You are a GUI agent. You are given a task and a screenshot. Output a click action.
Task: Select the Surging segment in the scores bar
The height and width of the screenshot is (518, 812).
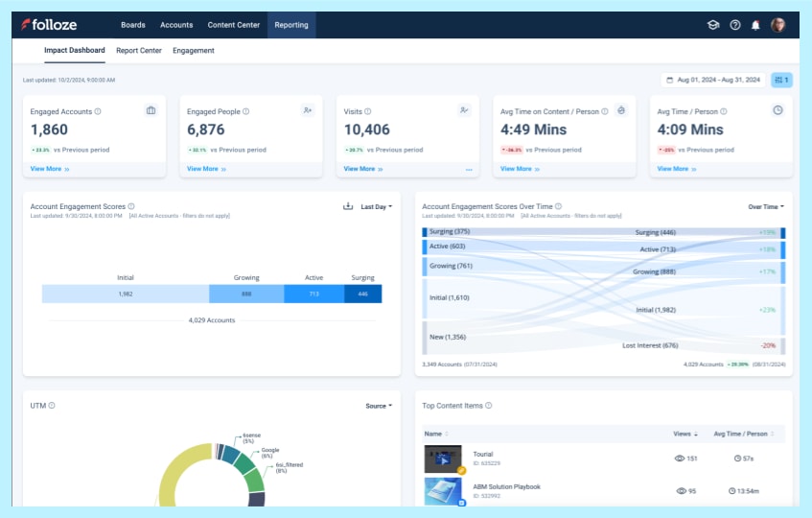pos(363,294)
